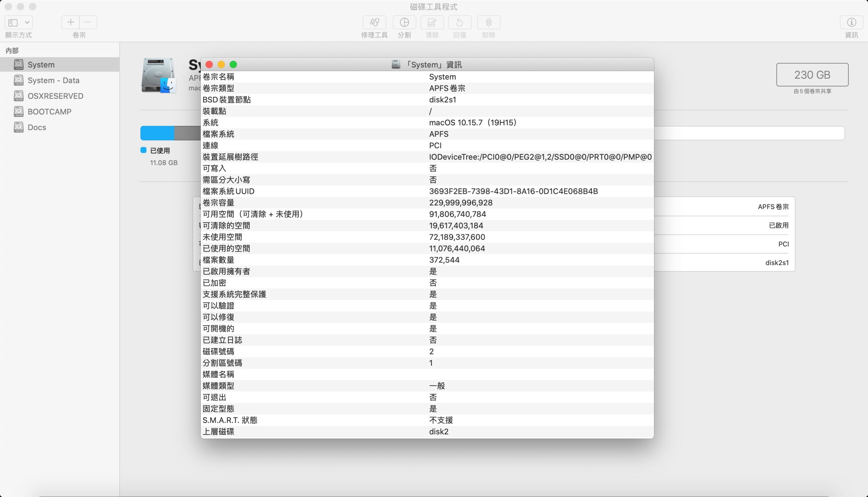
Task: Click the 上層磁碟 disk2 value
Action: click(439, 432)
